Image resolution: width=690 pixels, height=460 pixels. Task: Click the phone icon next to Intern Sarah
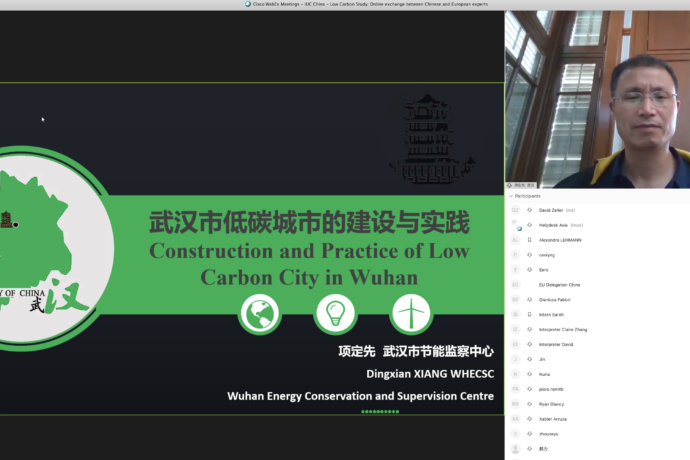pyautogui.click(x=529, y=314)
